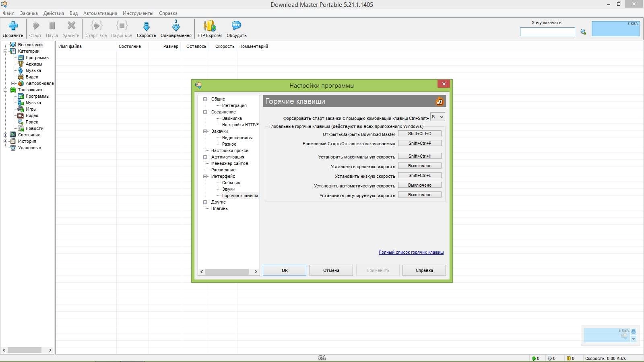Set hotkey for Установить среднюю скорость

(420, 166)
